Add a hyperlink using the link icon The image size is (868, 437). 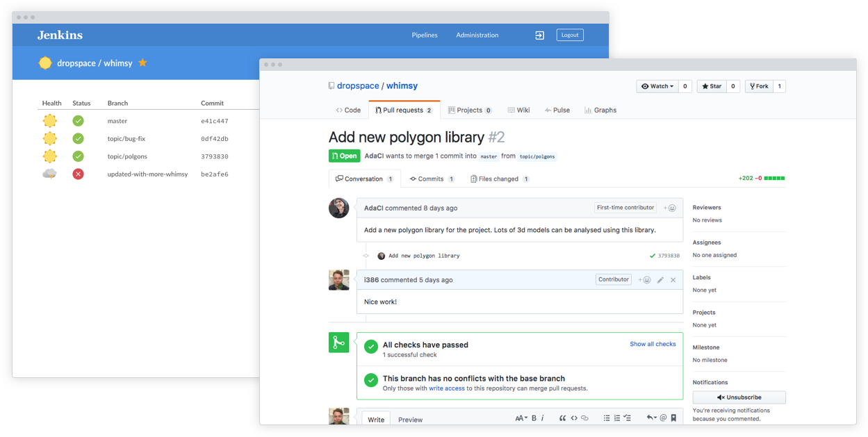[x=585, y=418]
